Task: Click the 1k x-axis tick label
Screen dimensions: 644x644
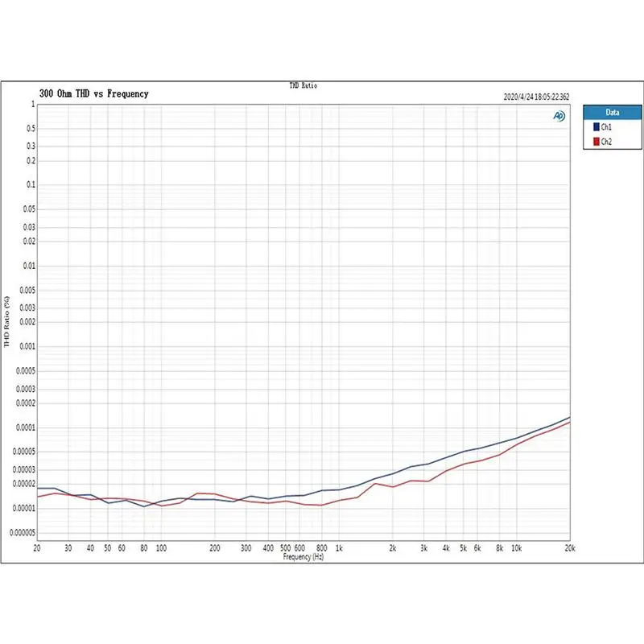Action: 339,548
